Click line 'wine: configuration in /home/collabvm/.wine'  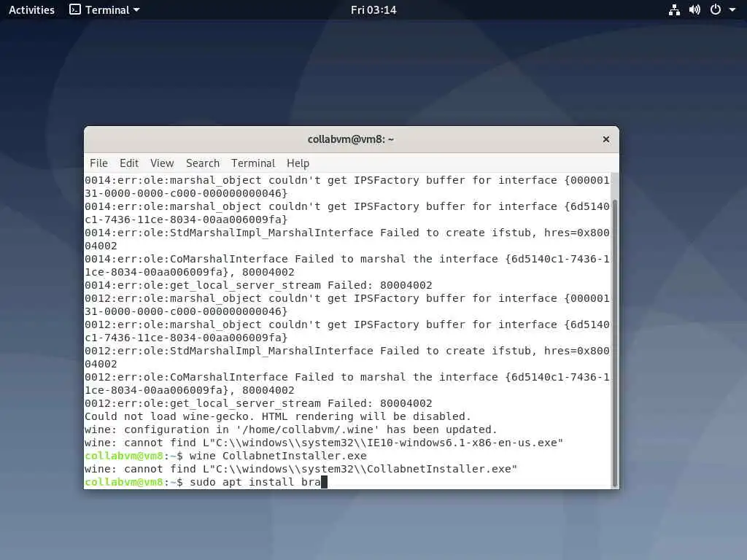tap(290, 429)
